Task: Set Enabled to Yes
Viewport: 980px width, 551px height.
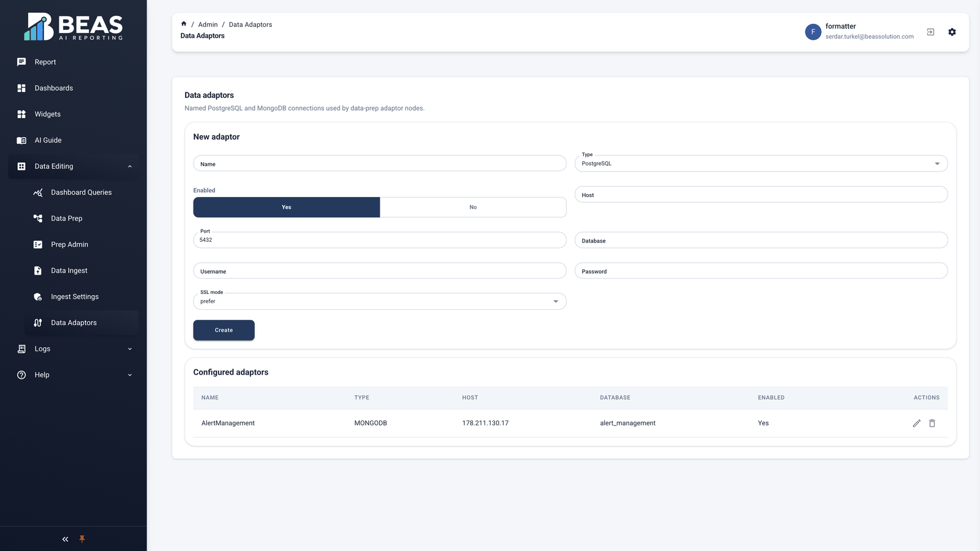Action: (287, 207)
